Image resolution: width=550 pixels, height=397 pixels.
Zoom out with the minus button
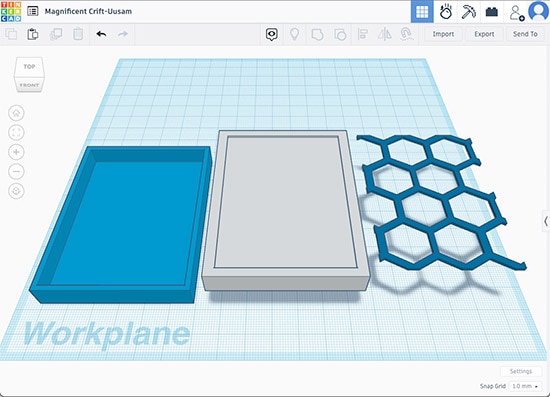pos(16,171)
